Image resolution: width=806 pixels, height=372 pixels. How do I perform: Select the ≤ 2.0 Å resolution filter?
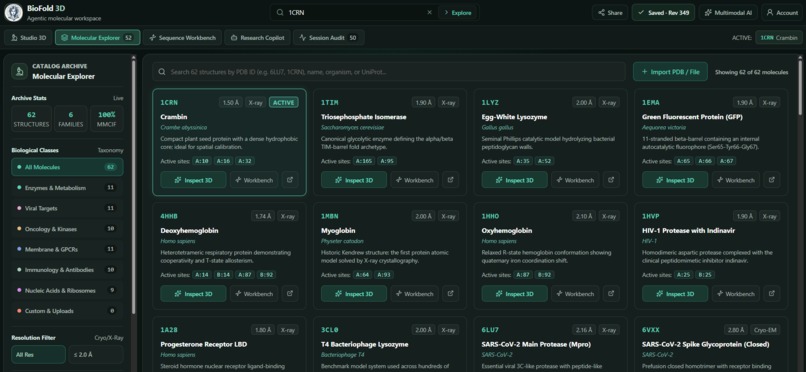[x=96, y=355]
